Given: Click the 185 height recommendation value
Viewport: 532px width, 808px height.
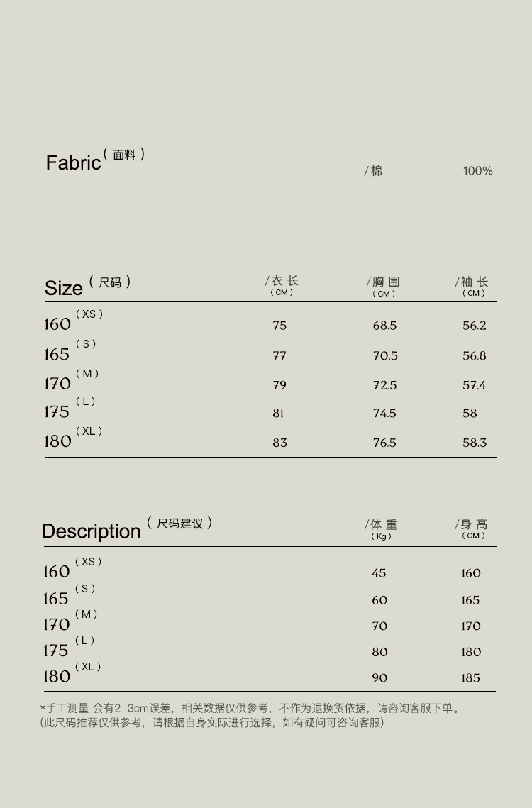Looking at the screenshot, I should [471, 678].
